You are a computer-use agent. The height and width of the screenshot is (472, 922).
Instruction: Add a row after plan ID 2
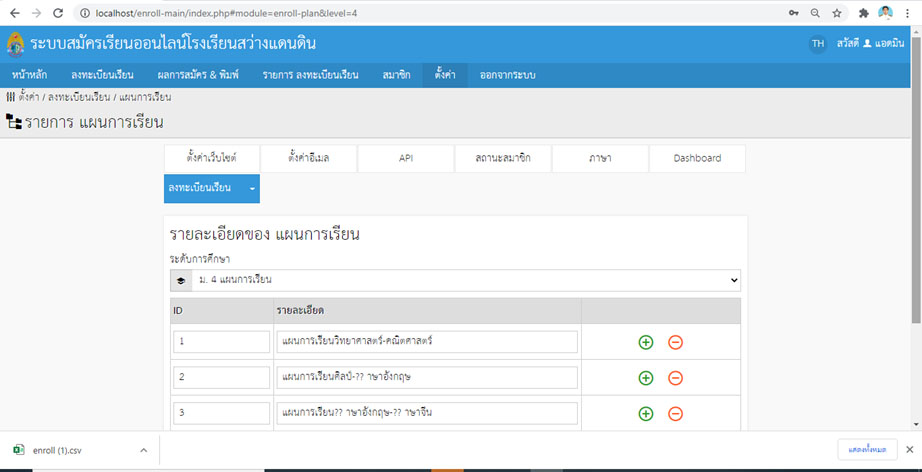(x=645, y=378)
